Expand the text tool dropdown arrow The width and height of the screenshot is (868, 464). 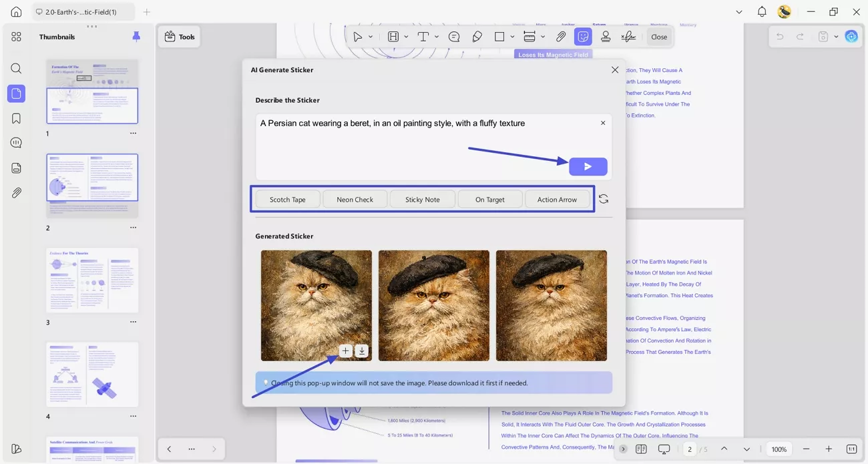pos(436,37)
